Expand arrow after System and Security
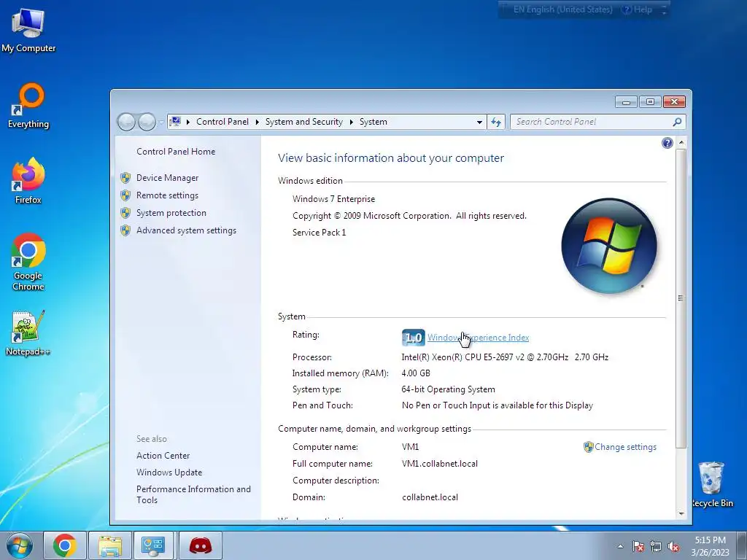747x560 pixels. coord(351,122)
